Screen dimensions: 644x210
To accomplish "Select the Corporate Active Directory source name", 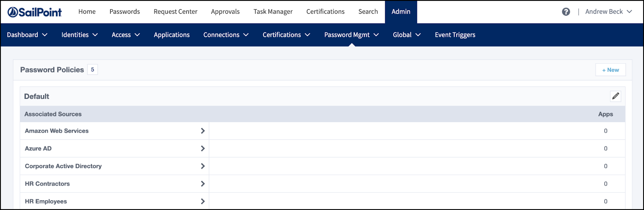I will pos(63,166).
